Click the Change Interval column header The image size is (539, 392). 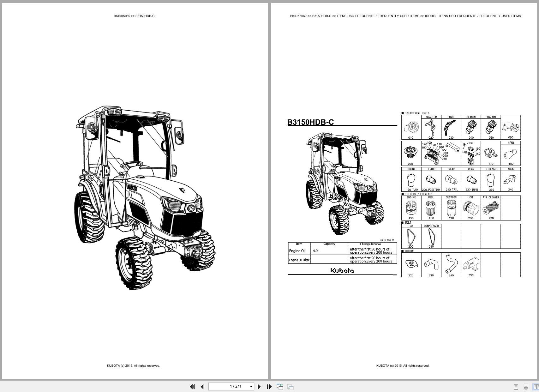[370, 244]
